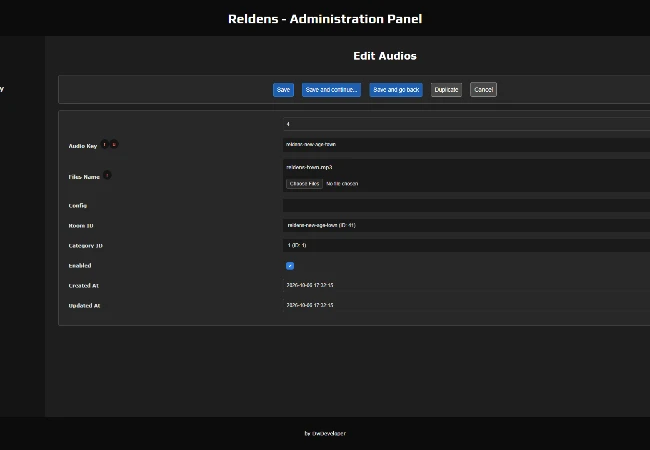The image size is (650, 450).
Task: Click the Created At timestamp value
Action: [310, 285]
